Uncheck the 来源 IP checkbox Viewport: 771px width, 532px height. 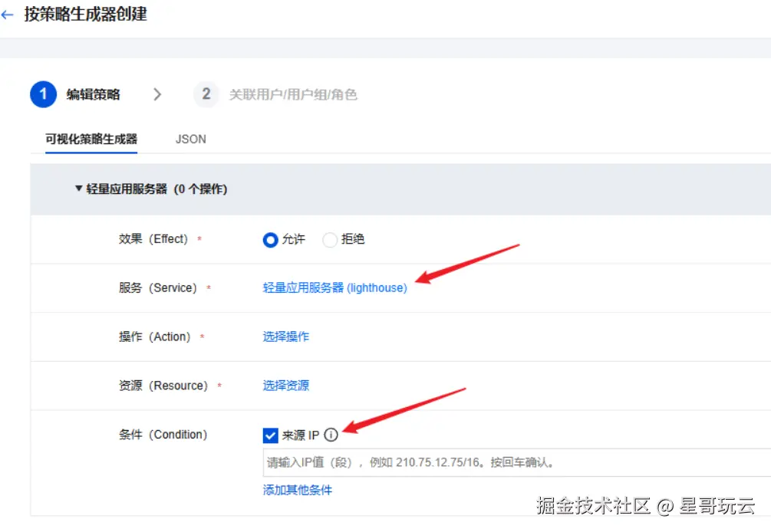pyautogui.click(x=271, y=435)
